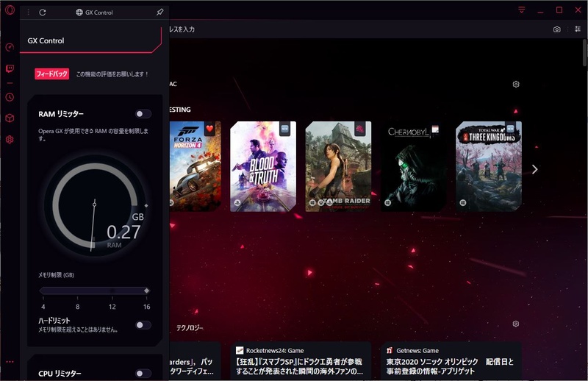Viewport: 588px width, 381px height.
Task: Open Extensions cube icon in sidebar
Action: click(10, 118)
